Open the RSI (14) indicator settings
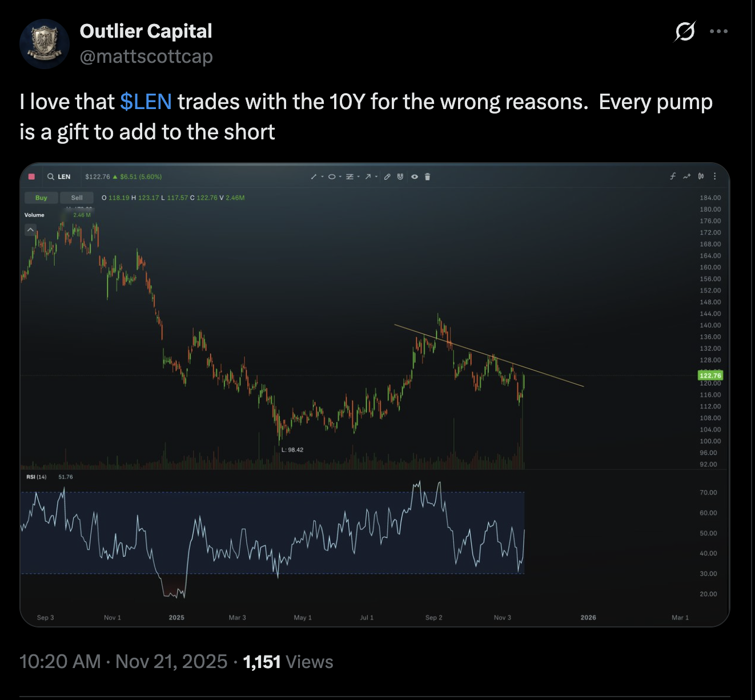 (x=36, y=476)
